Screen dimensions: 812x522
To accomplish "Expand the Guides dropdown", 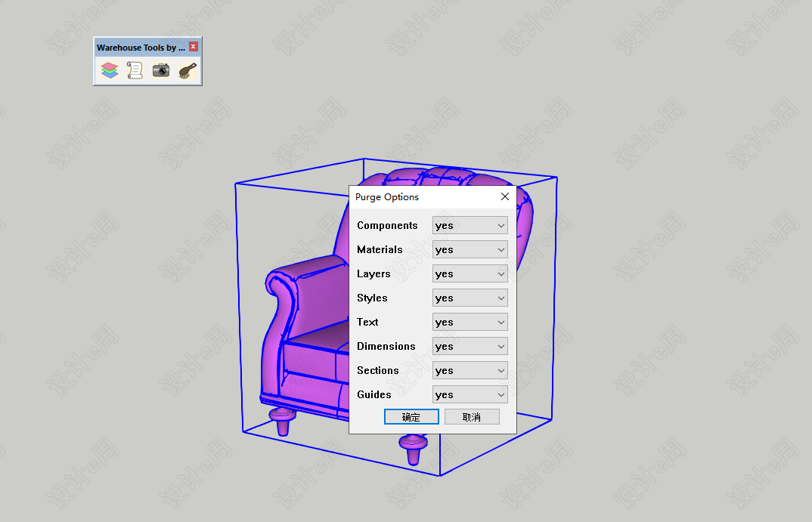I will coord(470,394).
